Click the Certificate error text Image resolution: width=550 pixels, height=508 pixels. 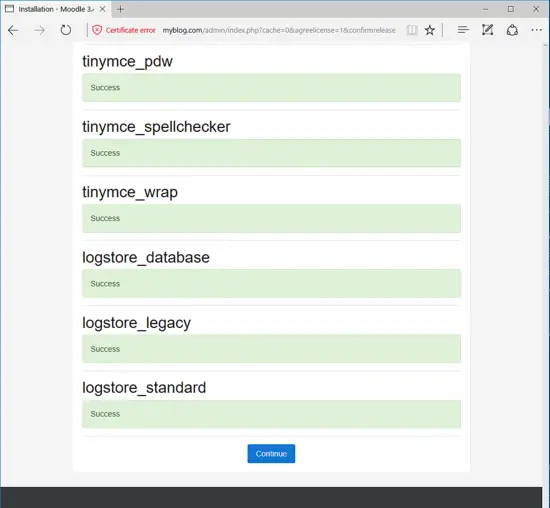point(130,30)
